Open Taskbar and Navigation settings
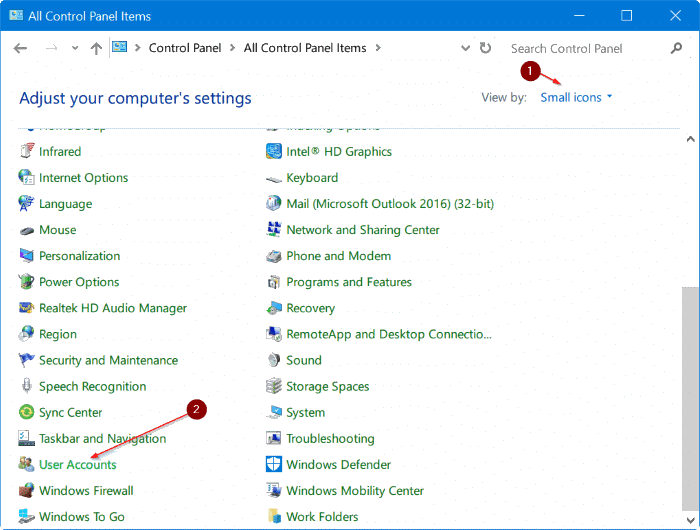 pos(102,439)
